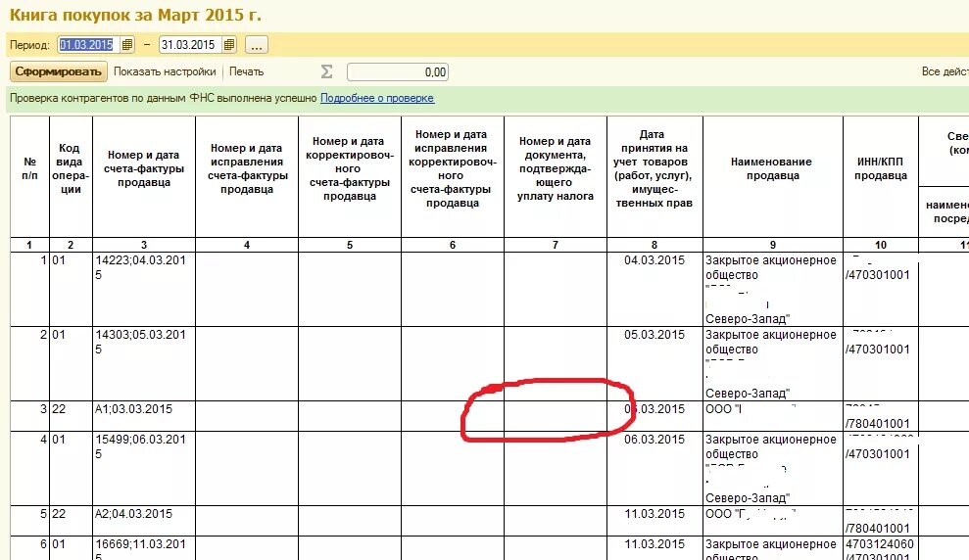969x560 pixels.
Task: Click date 04.03.2015 in column 8
Action: (x=654, y=260)
